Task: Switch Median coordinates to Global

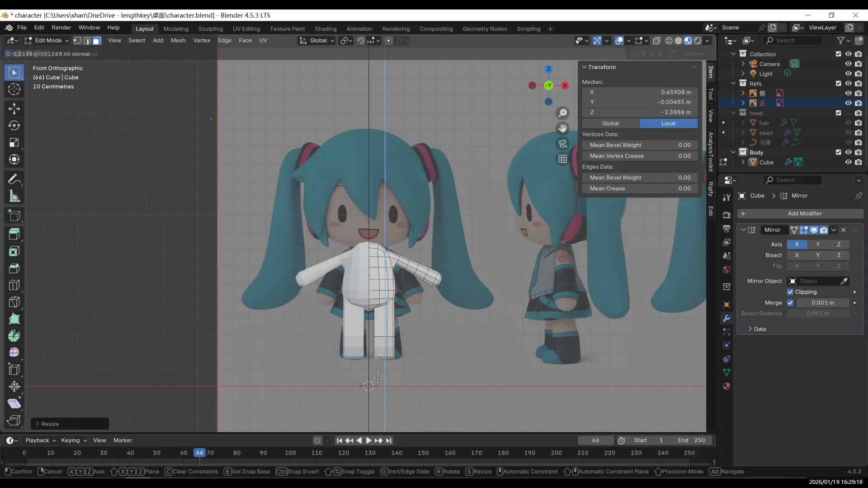Action: [x=610, y=123]
